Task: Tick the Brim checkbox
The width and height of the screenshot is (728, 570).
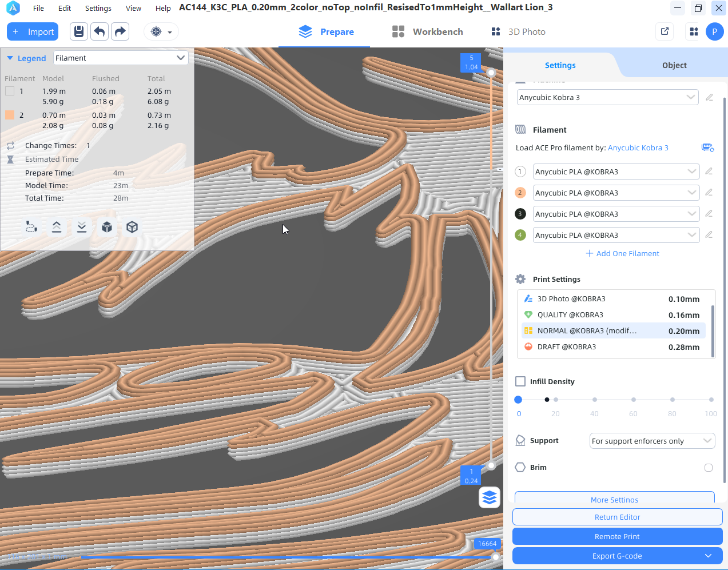Action: tap(709, 468)
